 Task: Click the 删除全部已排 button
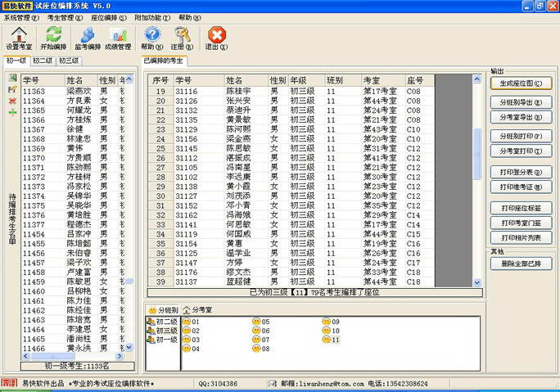[x=522, y=264]
